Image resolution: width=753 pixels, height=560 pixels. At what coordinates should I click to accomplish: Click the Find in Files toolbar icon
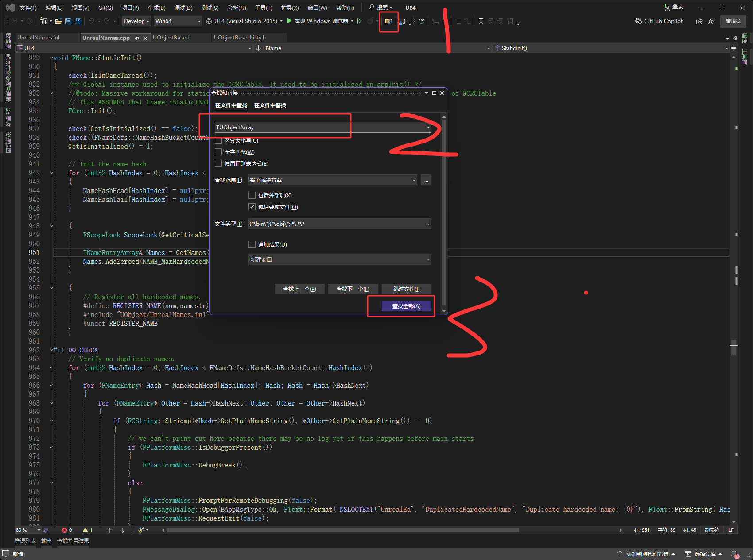pos(388,21)
